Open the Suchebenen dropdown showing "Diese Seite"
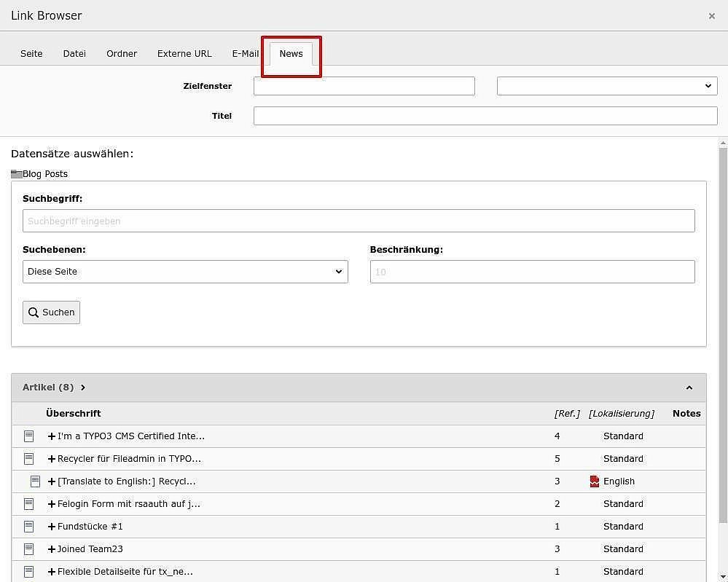The height and width of the screenshot is (582, 728). tap(185, 271)
